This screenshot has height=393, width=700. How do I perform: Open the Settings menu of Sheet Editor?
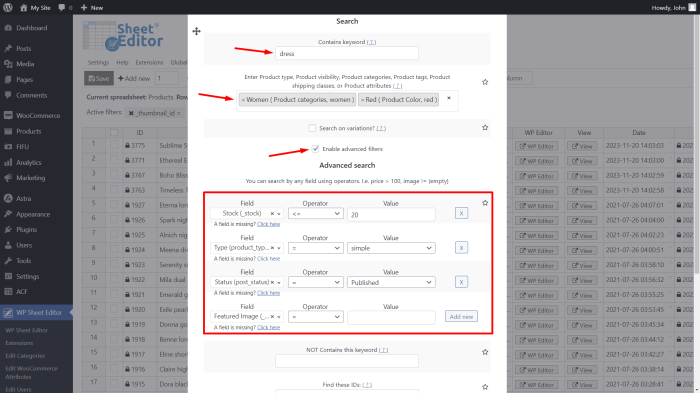98,63
